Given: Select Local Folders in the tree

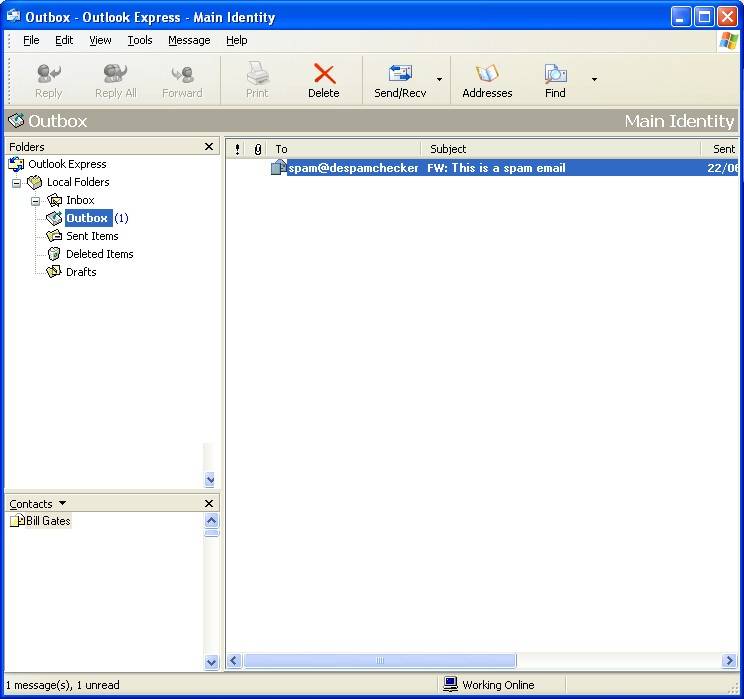Looking at the screenshot, I should (78, 182).
